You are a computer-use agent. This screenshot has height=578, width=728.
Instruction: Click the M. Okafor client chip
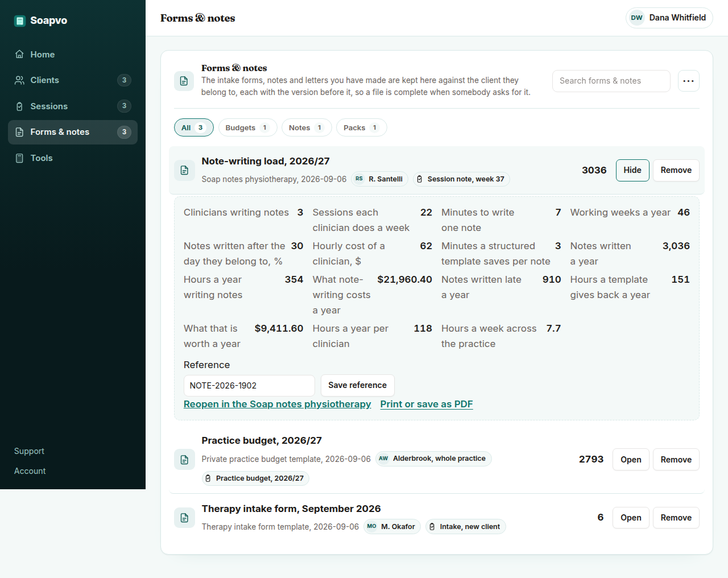tap(392, 527)
